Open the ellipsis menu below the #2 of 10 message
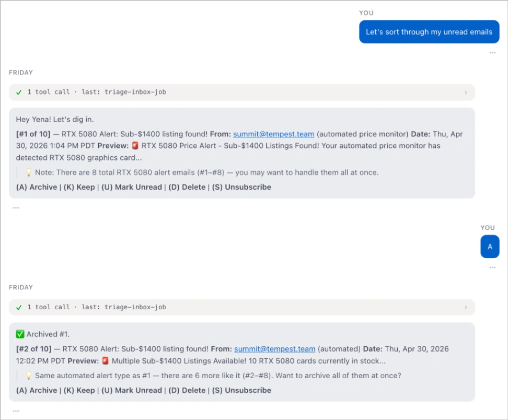The width and height of the screenshot is (508, 420). pos(16,411)
